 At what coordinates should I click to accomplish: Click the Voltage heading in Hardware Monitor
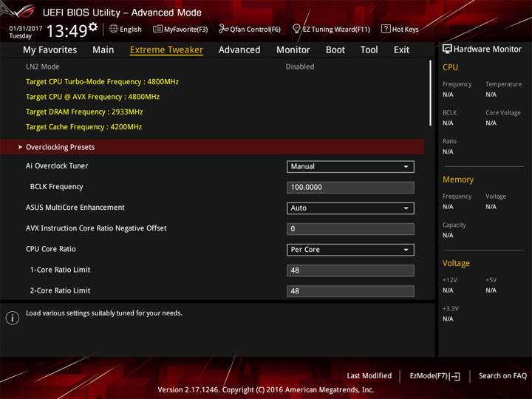[x=456, y=263]
